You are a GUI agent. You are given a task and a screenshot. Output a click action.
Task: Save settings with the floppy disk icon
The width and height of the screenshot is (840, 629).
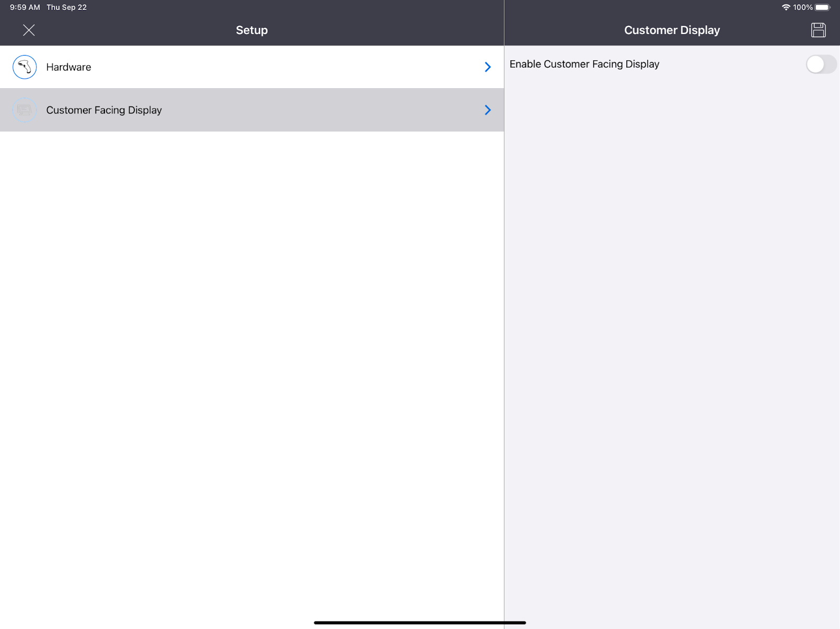[818, 30]
